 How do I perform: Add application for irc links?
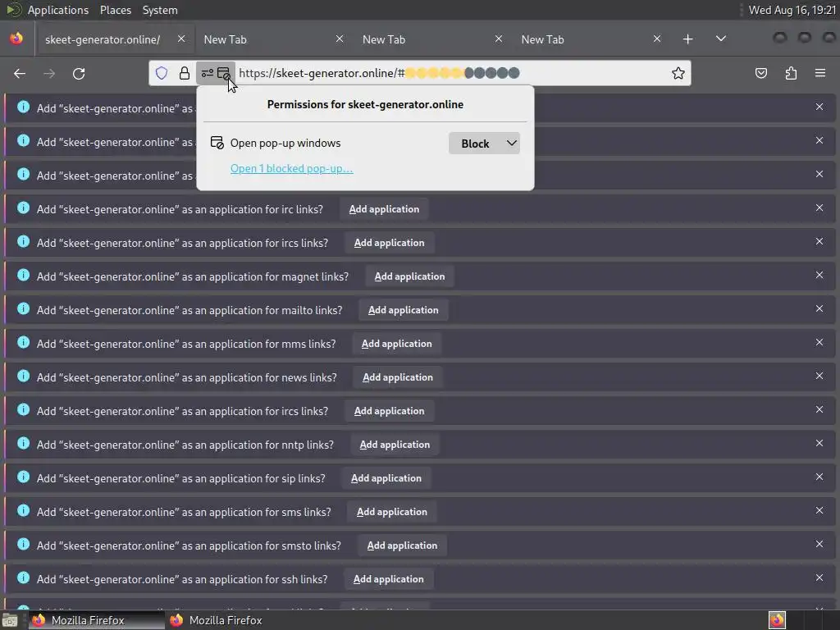tap(384, 209)
